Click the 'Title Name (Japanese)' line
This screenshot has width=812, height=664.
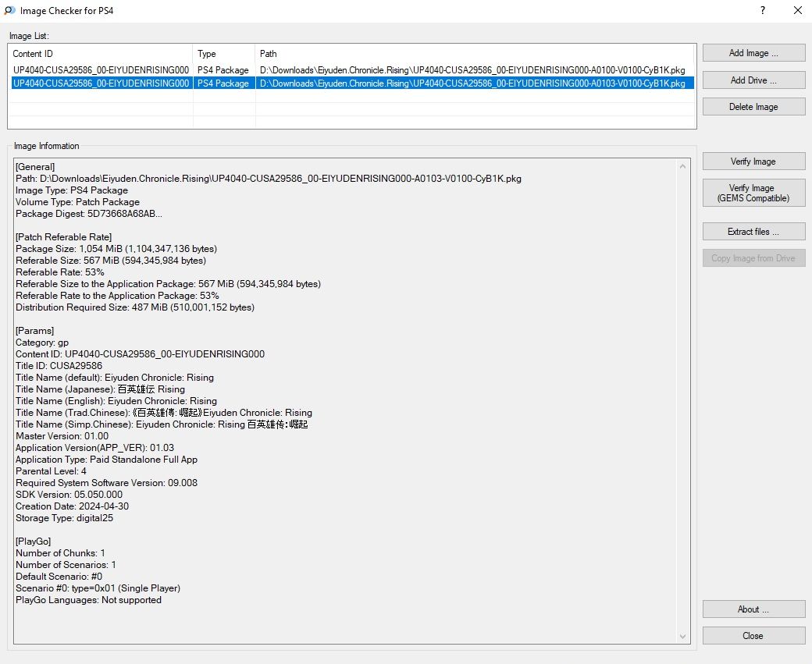pos(100,389)
